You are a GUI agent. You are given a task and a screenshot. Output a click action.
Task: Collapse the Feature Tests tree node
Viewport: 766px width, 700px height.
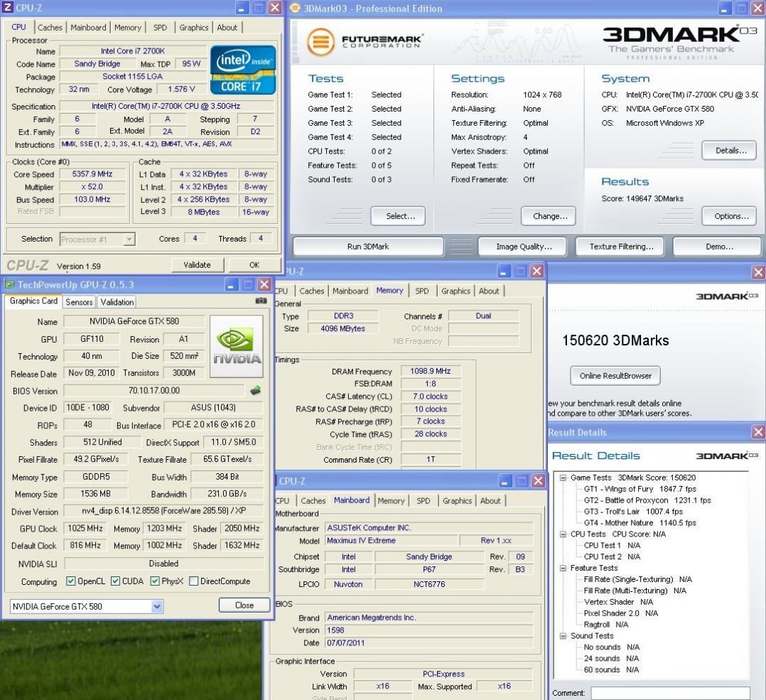[563, 568]
